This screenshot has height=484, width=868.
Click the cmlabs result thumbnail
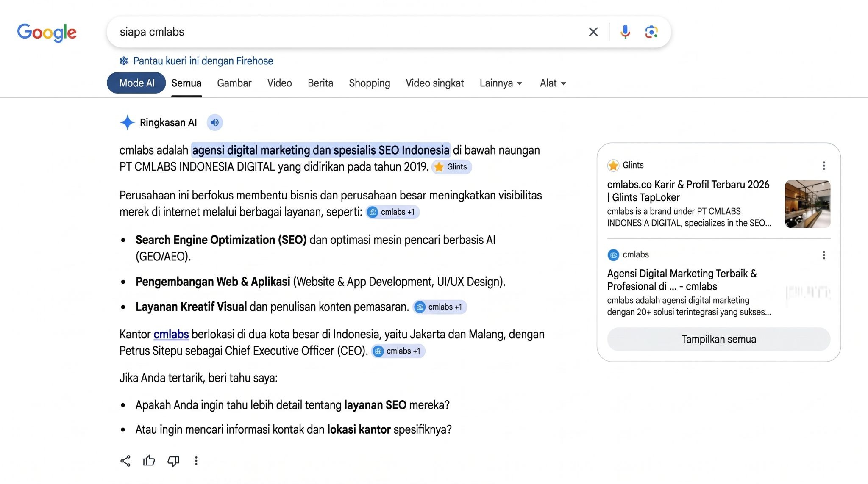(807, 293)
